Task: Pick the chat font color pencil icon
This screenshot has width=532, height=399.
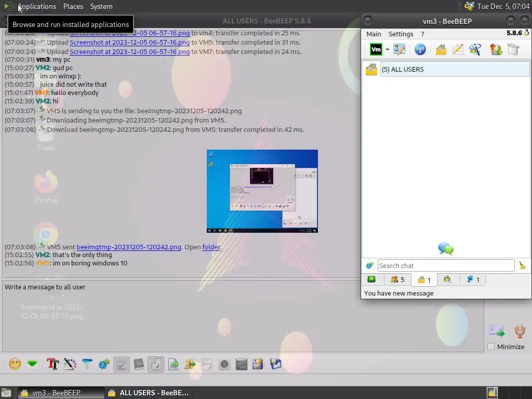Action: [70, 364]
